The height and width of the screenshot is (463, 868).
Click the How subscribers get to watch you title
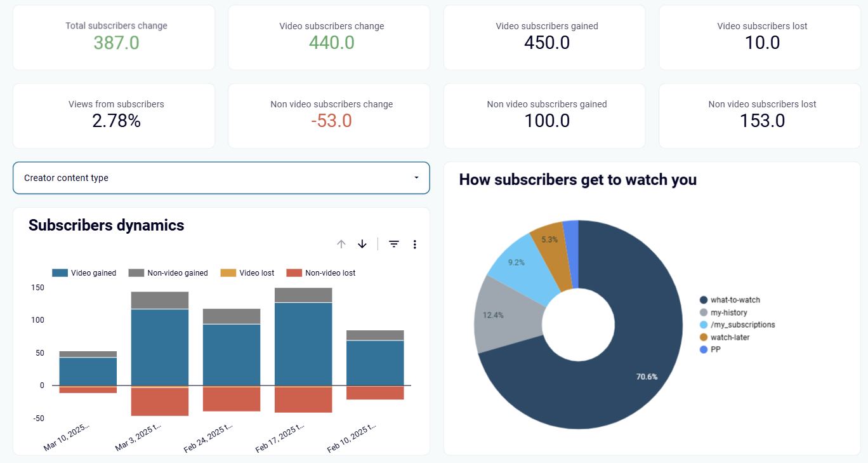pyautogui.click(x=578, y=180)
